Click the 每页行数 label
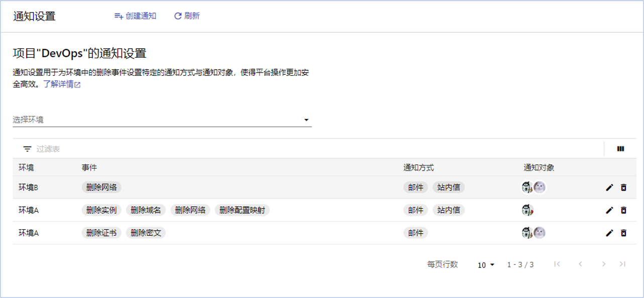 [443, 264]
